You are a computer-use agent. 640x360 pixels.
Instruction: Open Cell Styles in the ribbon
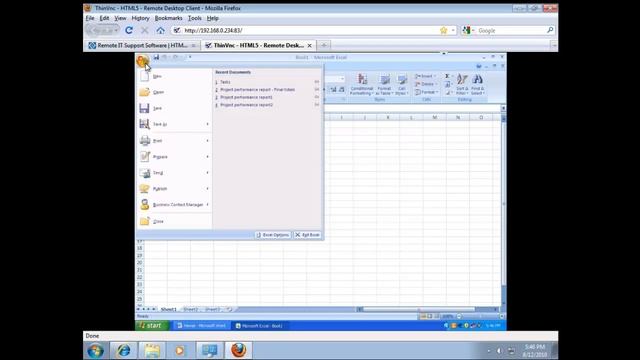pos(402,85)
